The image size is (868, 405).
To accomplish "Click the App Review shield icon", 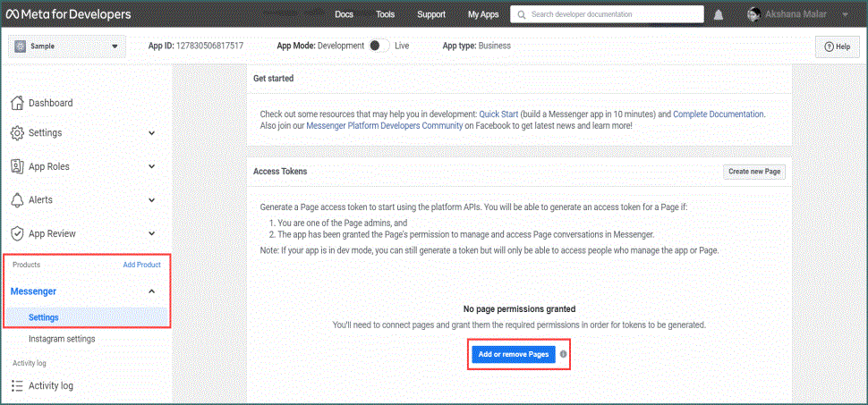I will tap(17, 233).
